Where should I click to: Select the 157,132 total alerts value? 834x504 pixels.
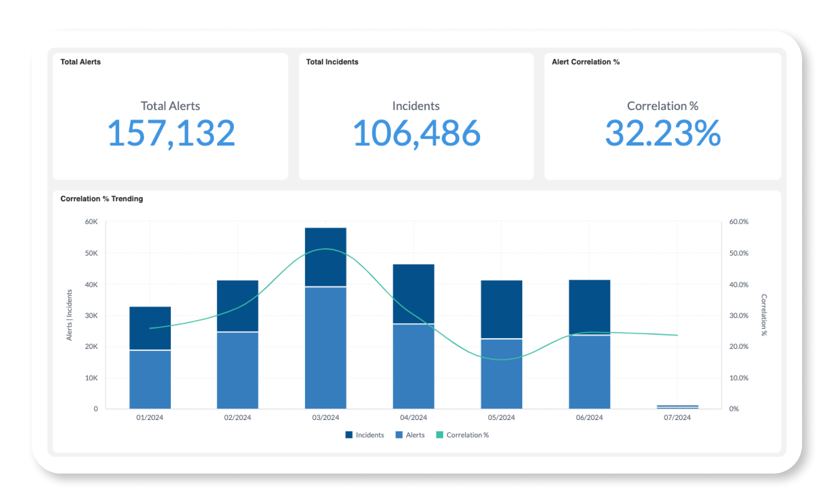[171, 134]
